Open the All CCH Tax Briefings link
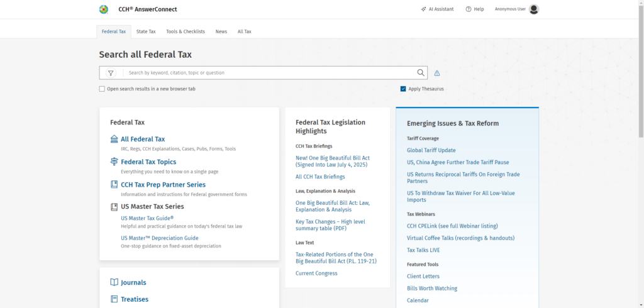 click(320, 177)
